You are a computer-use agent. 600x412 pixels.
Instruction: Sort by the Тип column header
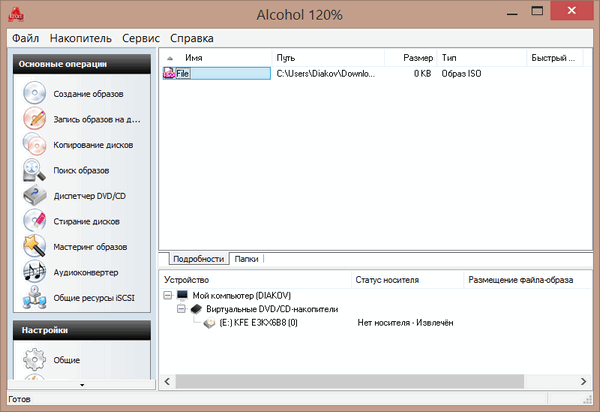pyautogui.click(x=483, y=58)
